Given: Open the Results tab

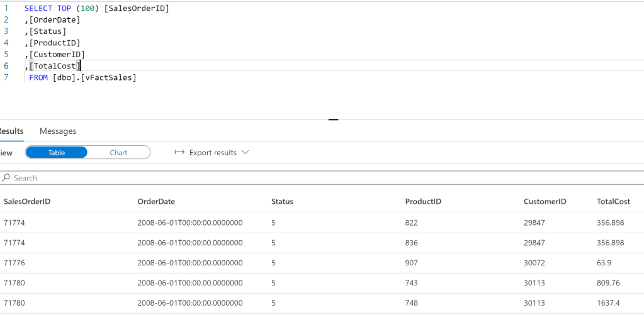Looking at the screenshot, I should coord(11,131).
